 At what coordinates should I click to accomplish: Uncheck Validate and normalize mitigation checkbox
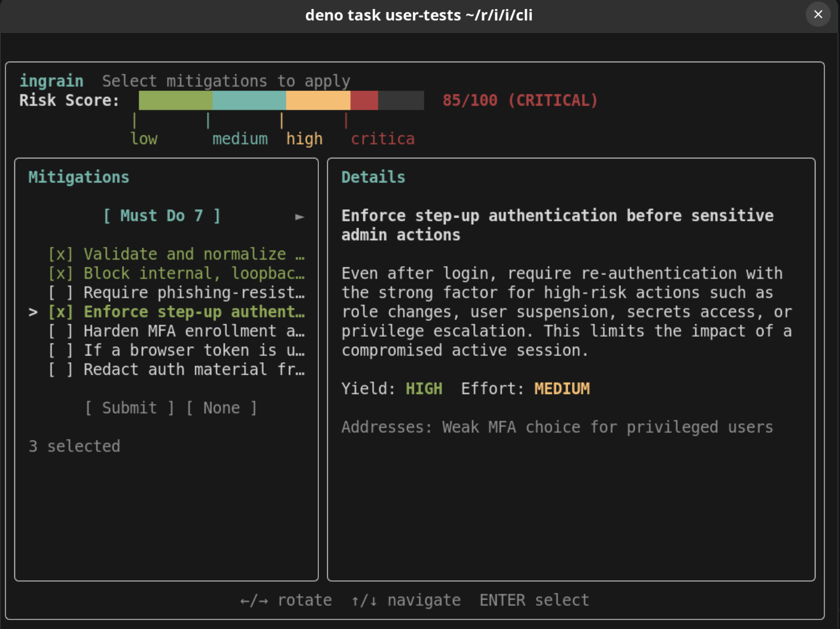(x=60, y=254)
